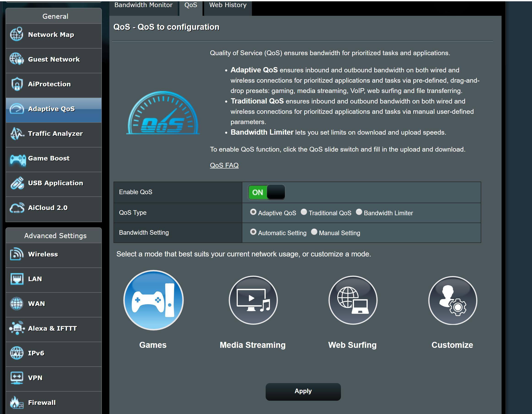Switch to the Bandwidth Monitor tab
Image resolution: width=532 pixels, height=414 pixels.
(143, 5)
